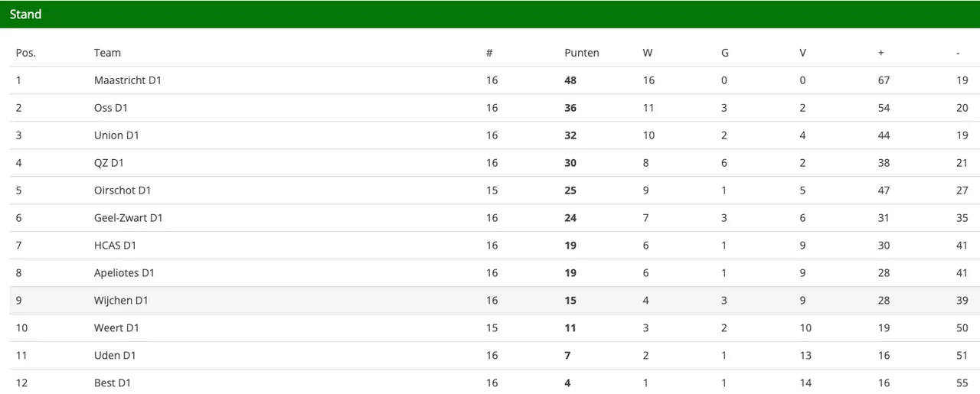The width and height of the screenshot is (980, 394).
Task: Click the Pos. column header
Action: (x=26, y=53)
